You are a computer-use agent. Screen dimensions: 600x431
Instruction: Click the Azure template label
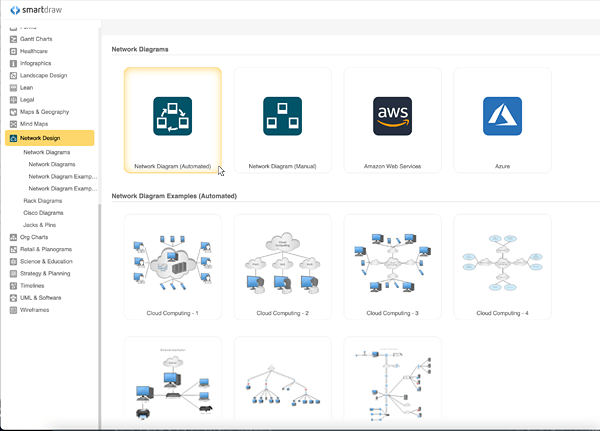(x=502, y=167)
